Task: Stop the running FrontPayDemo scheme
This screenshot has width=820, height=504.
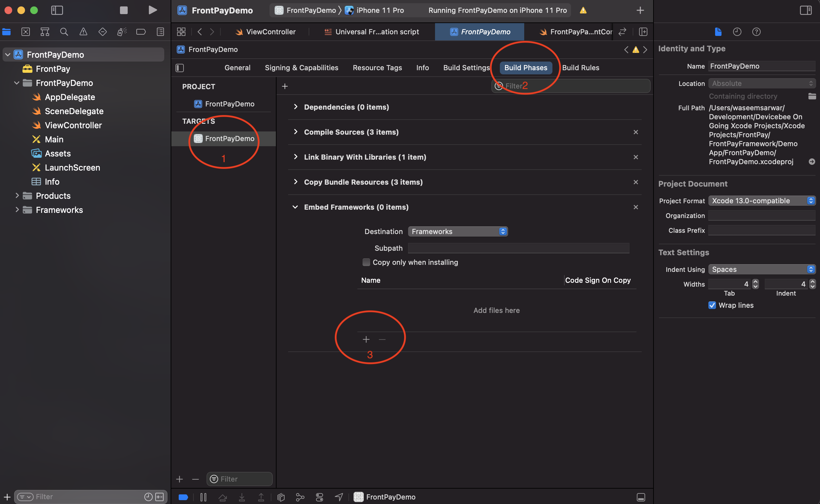Action: click(x=124, y=10)
